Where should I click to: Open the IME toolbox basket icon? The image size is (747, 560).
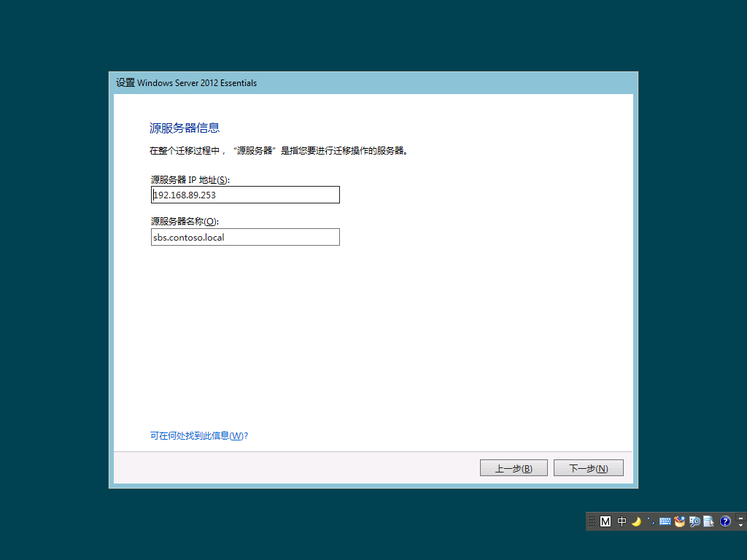679,521
